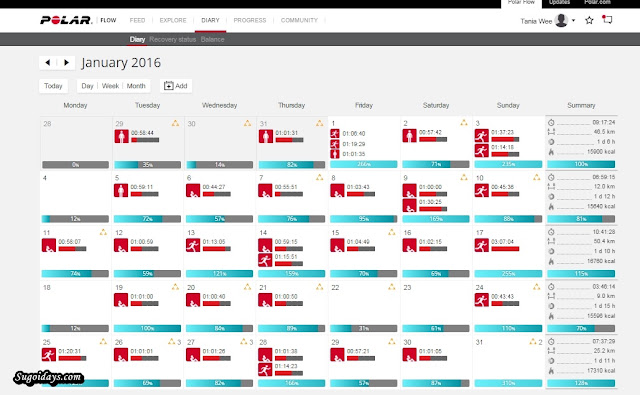This screenshot has width=640, height=395.
Task: Open Jan 3 running session 01:37:23
Action: pos(482,135)
